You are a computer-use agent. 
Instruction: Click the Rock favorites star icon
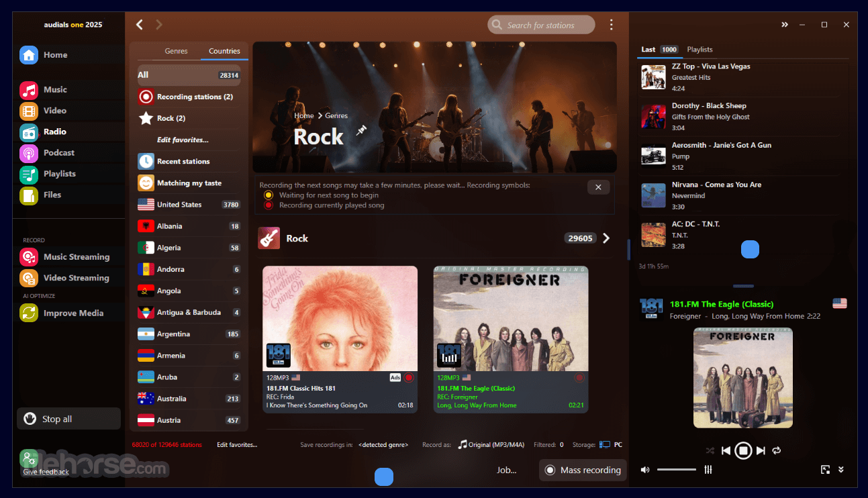[x=146, y=118]
